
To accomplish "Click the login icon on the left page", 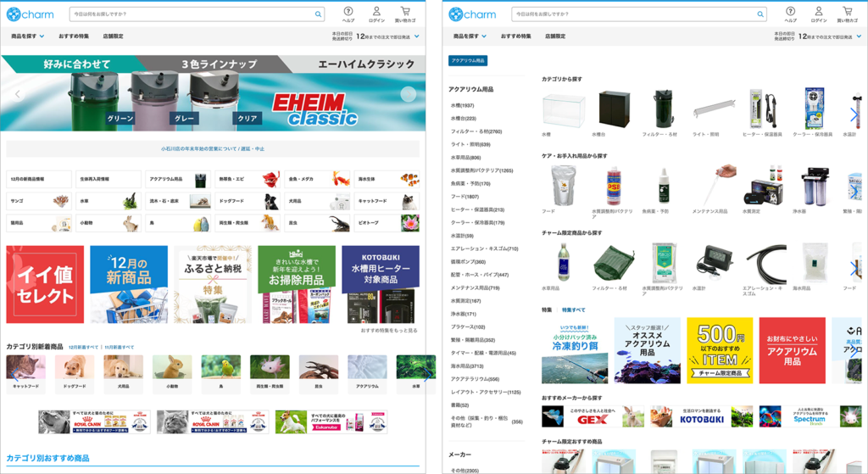I will [376, 14].
